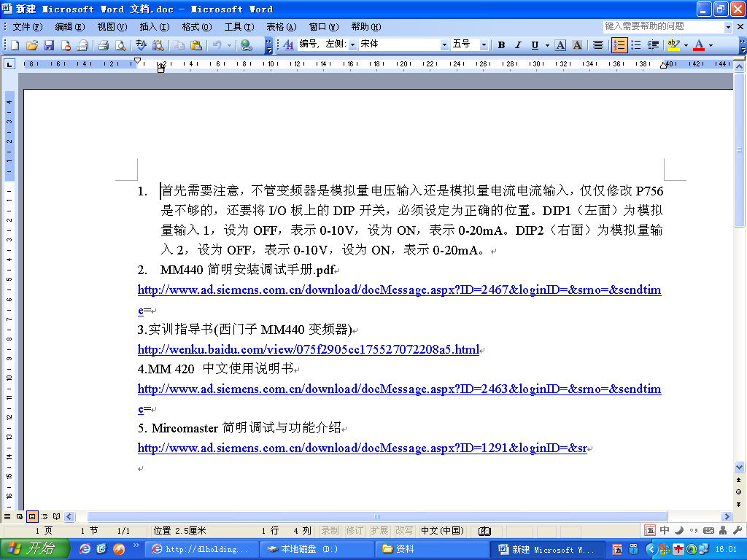Toggle numbered list formatting

click(619, 45)
